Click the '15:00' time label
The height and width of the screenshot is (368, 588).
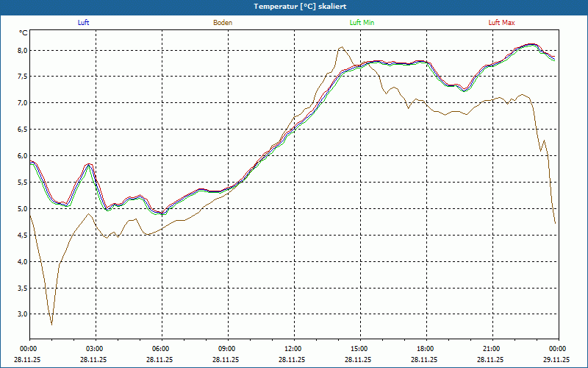click(x=358, y=349)
